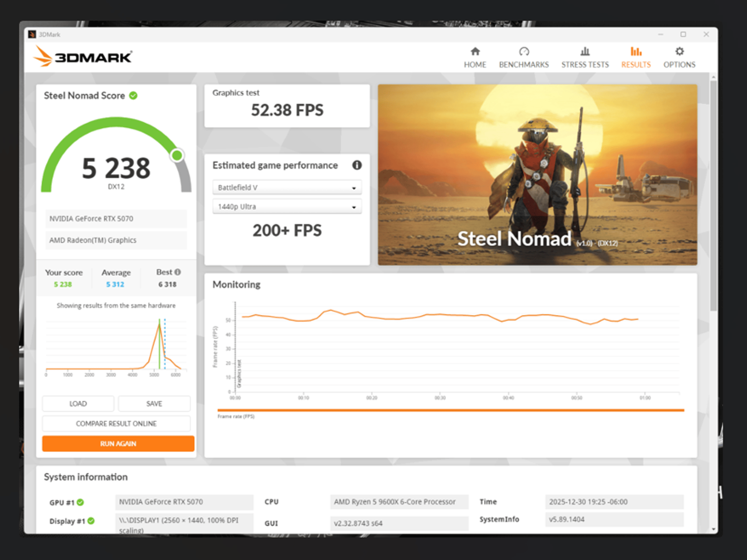
Task: Open the Battlefield V game dropdown
Action: [x=287, y=187]
